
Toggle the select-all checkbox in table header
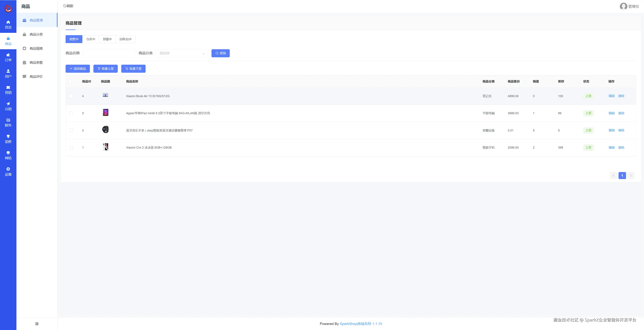[70, 81]
